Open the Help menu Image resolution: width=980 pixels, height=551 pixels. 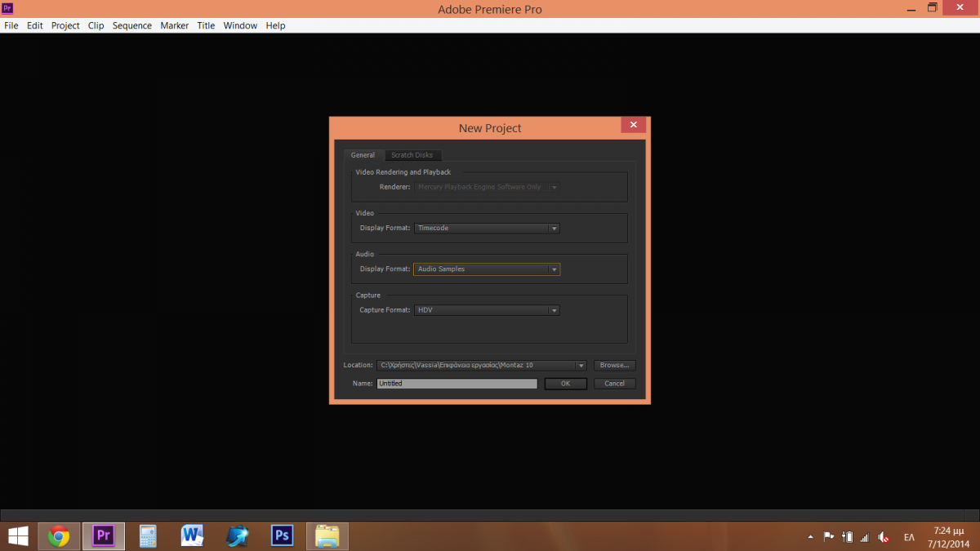(276, 25)
